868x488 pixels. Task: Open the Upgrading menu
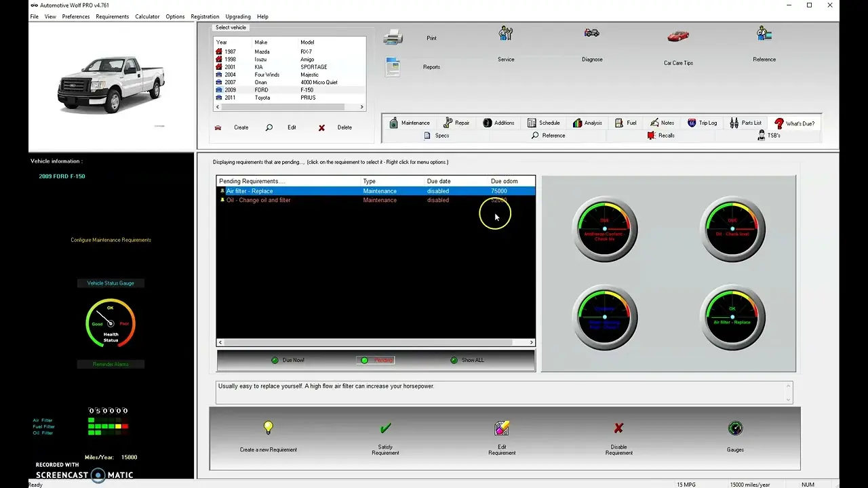(238, 16)
